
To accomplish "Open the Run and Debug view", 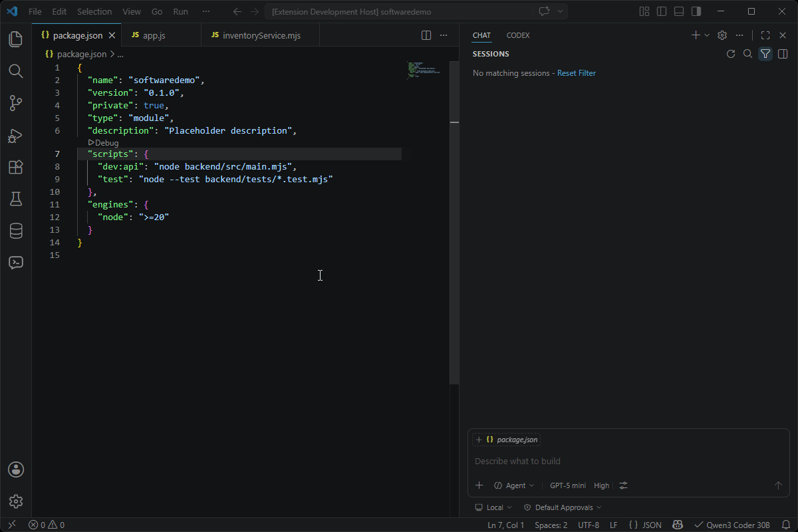I will pos(16,135).
